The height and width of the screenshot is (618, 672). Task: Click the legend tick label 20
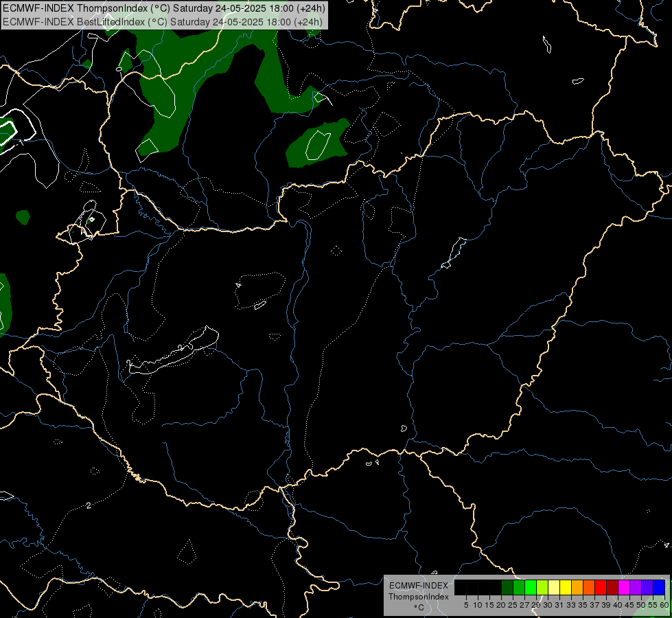click(501, 605)
